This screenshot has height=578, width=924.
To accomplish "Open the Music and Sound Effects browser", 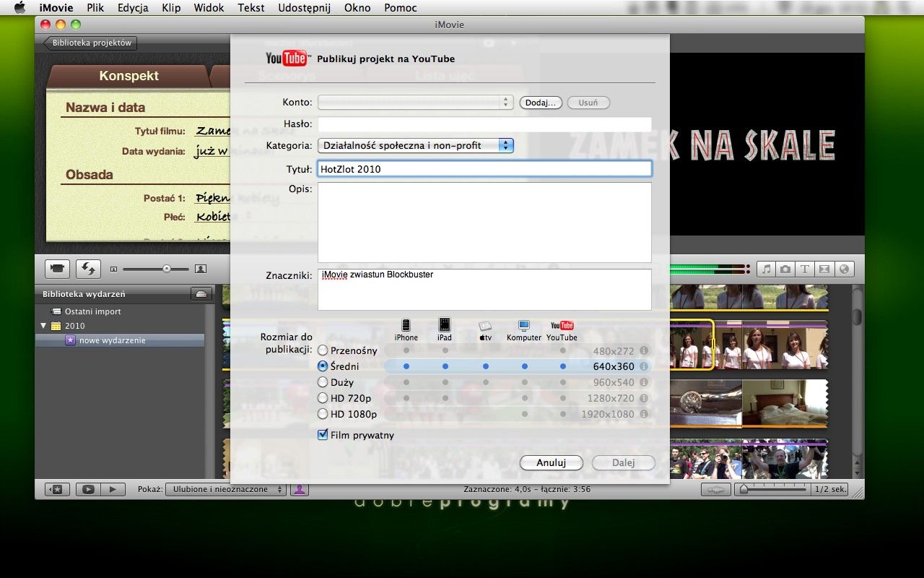I will point(766,269).
